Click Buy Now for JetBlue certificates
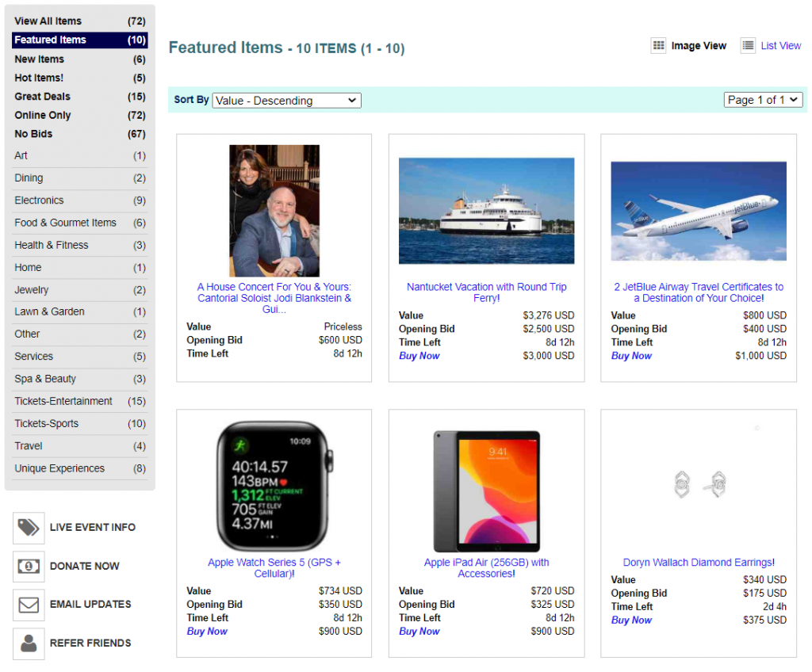 631,356
